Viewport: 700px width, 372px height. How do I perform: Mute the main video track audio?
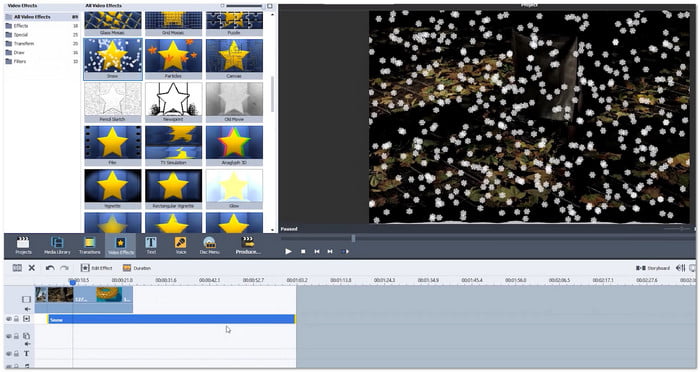coord(27,309)
